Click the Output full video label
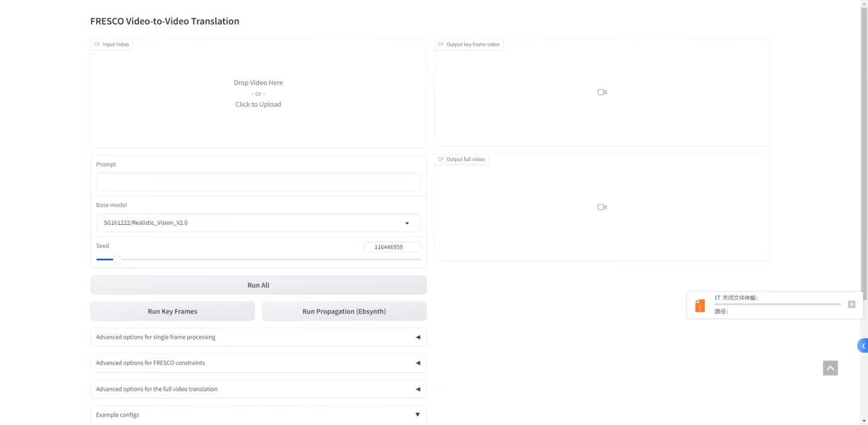868x425 pixels. 461,159
